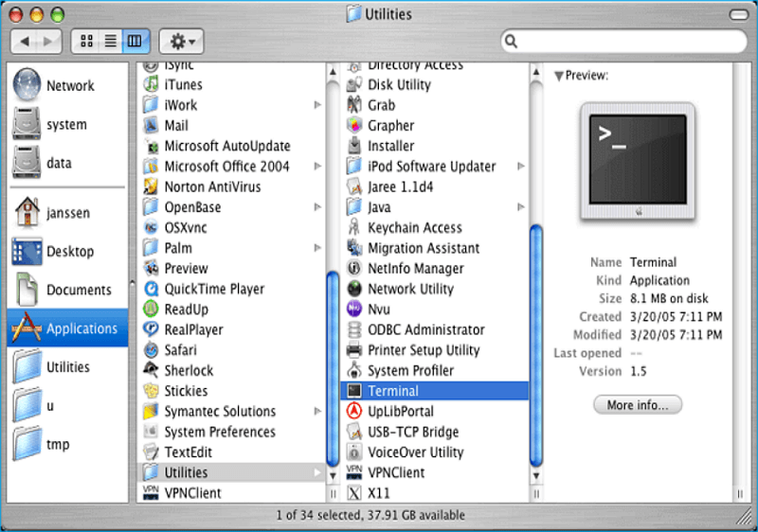
Task: Open the Documents sidebar icon
Action: tap(27, 289)
